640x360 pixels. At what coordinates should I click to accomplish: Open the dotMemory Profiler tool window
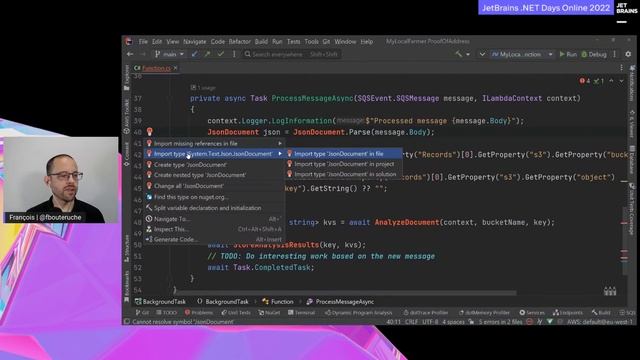tap(484, 313)
